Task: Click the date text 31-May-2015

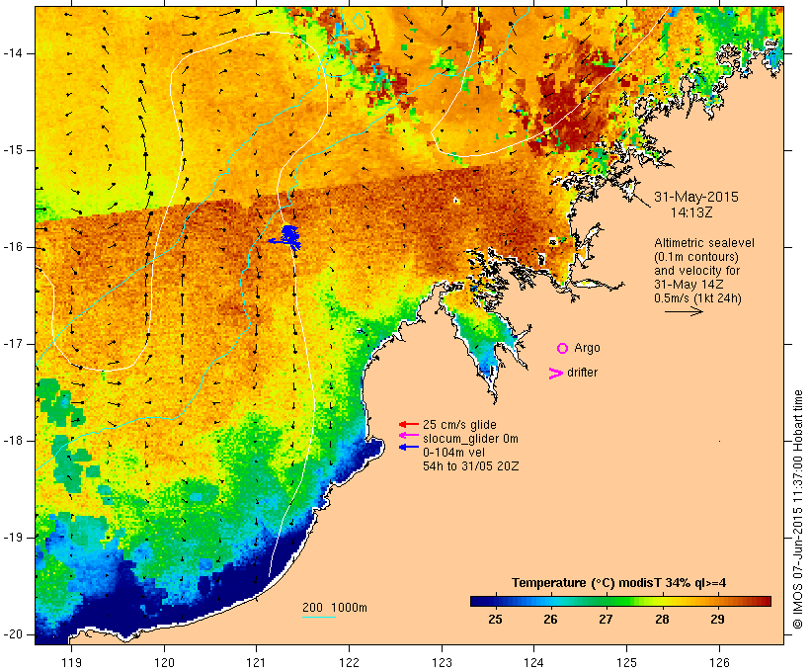Action: tap(696, 197)
